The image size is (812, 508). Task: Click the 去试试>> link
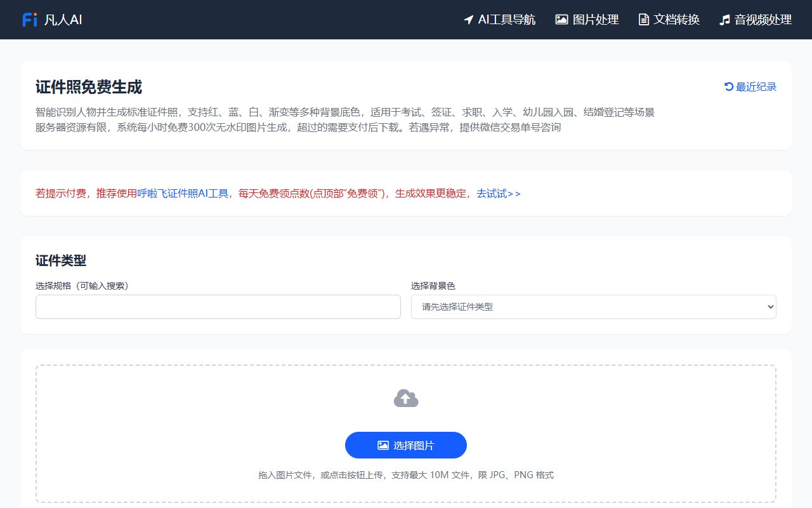499,194
